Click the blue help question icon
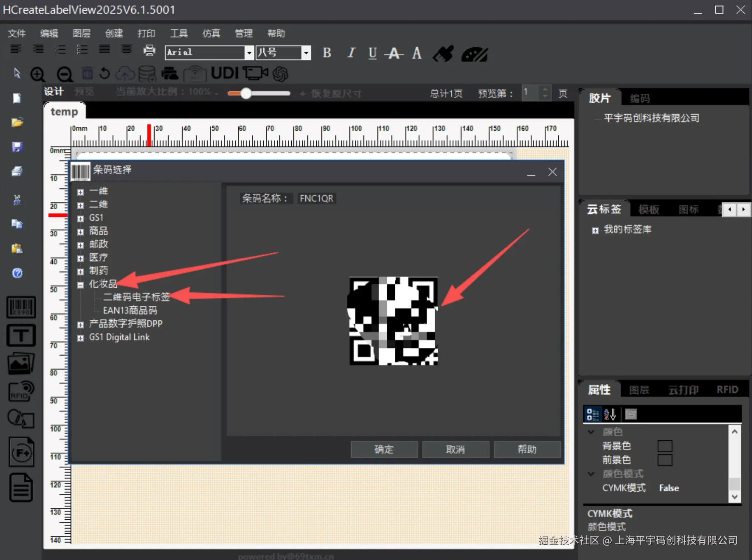The height and width of the screenshot is (560, 752). click(17, 273)
